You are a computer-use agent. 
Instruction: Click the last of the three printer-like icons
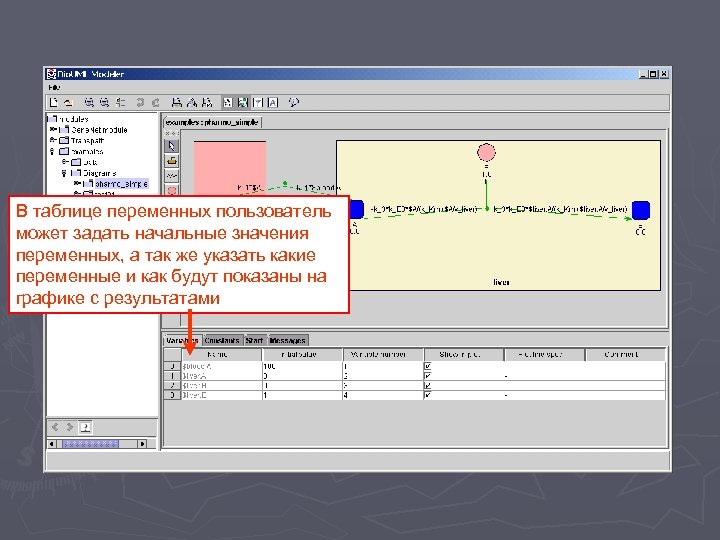pos(207,102)
